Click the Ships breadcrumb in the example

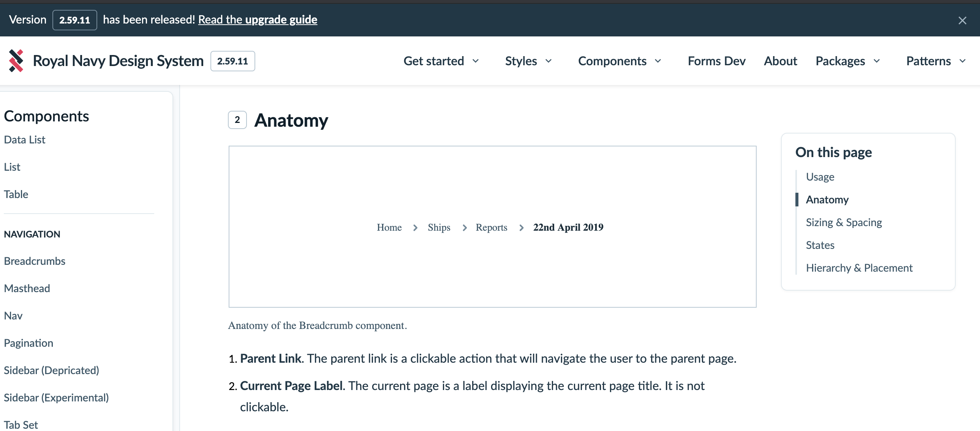click(x=439, y=227)
